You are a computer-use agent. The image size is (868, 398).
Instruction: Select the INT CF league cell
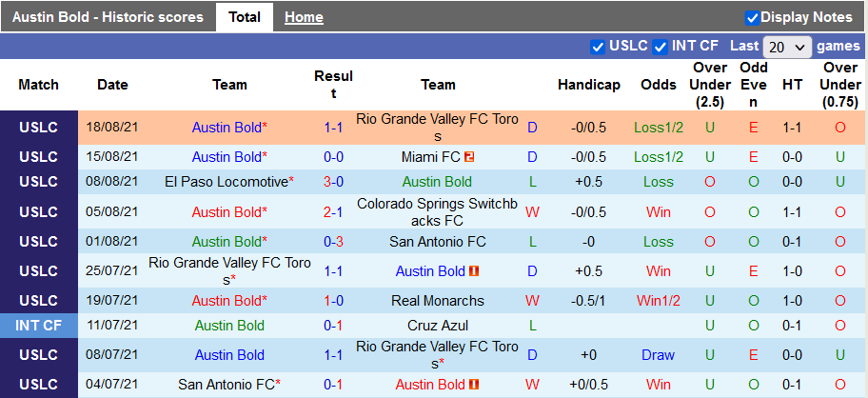39,326
